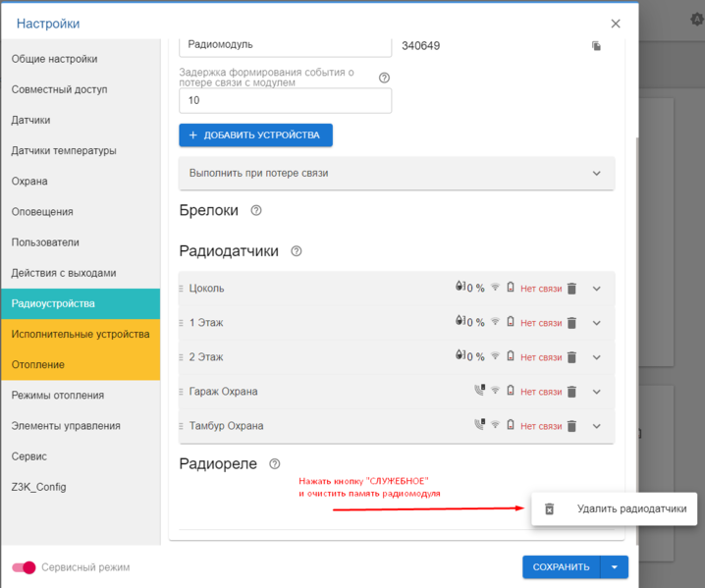Click trash icon for 1 Этаж sensor
Screen dimensions: 705x588
tap(571, 323)
